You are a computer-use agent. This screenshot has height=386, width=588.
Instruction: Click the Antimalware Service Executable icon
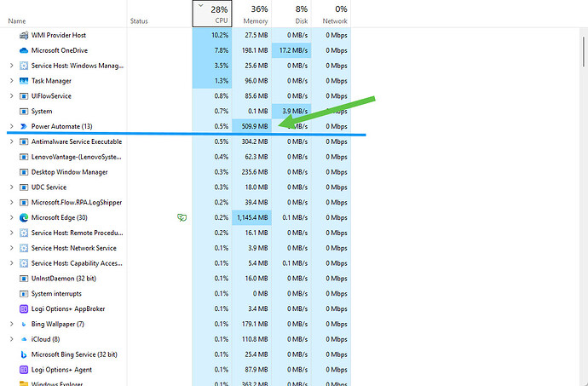tap(24, 141)
